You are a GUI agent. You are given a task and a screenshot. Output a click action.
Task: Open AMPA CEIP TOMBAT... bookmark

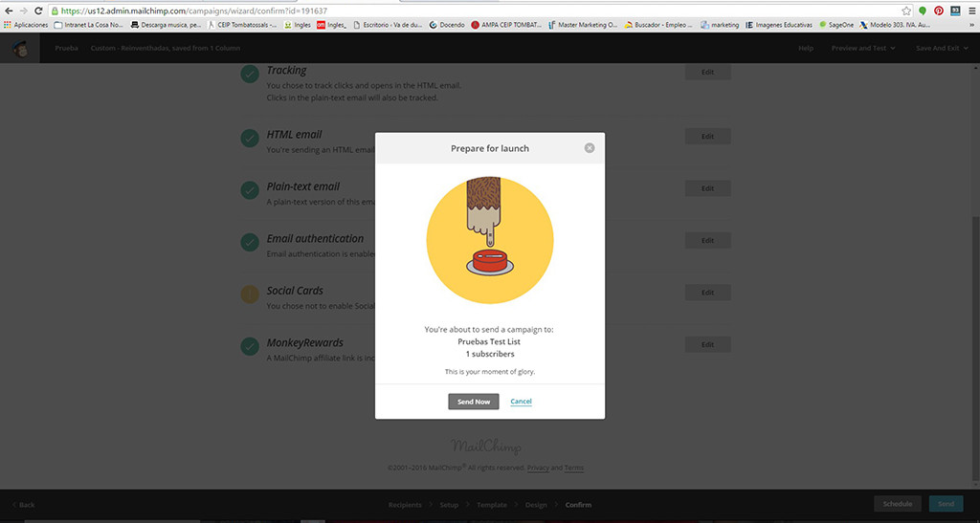(x=506, y=25)
